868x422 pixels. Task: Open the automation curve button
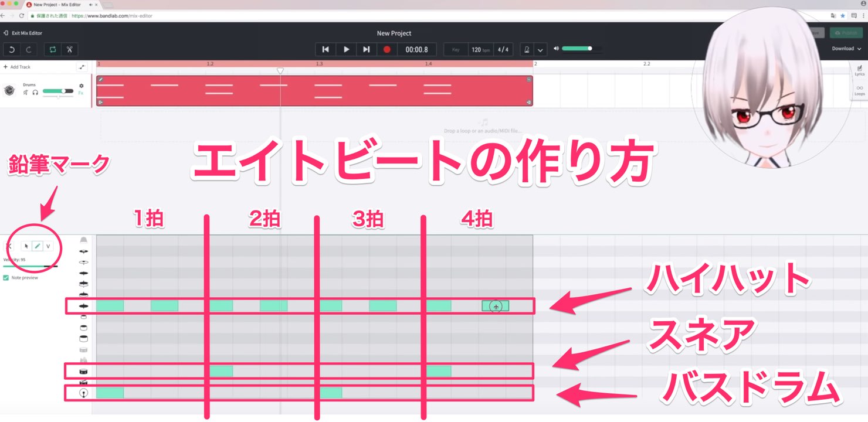pyautogui.click(x=82, y=67)
